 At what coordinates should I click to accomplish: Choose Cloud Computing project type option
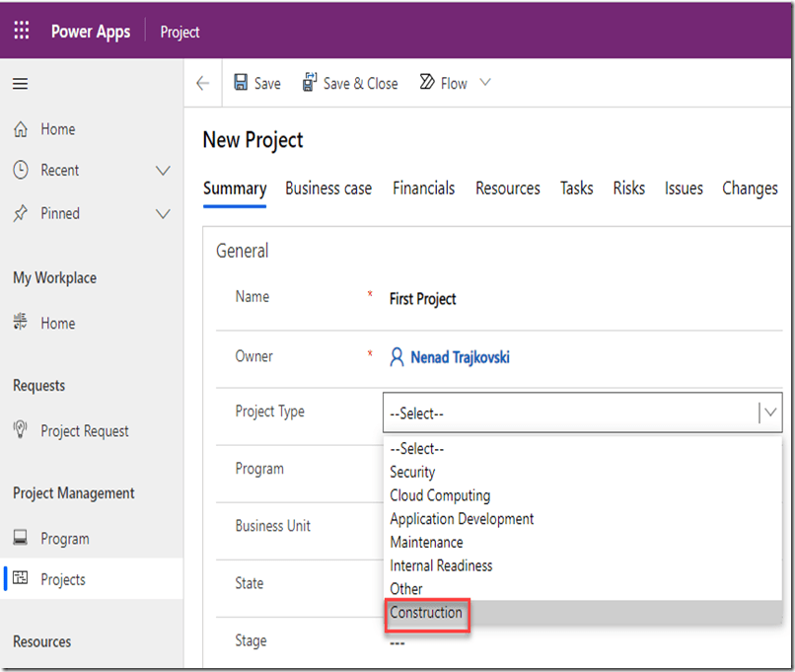tap(440, 495)
